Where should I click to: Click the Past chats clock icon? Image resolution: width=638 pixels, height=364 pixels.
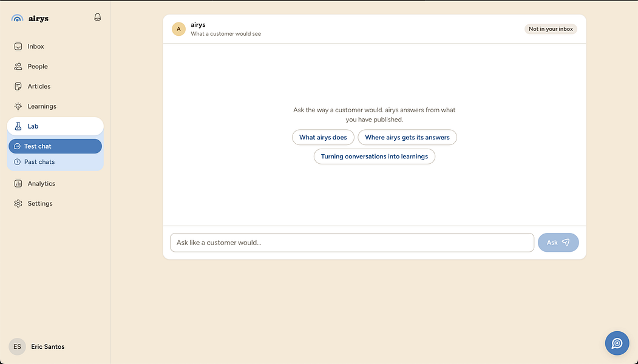click(17, 162)
